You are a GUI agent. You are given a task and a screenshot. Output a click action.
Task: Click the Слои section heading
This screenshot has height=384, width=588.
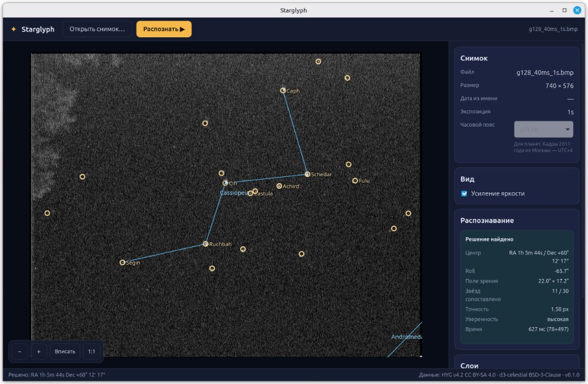pyautogui.click(x=469, y=366)
